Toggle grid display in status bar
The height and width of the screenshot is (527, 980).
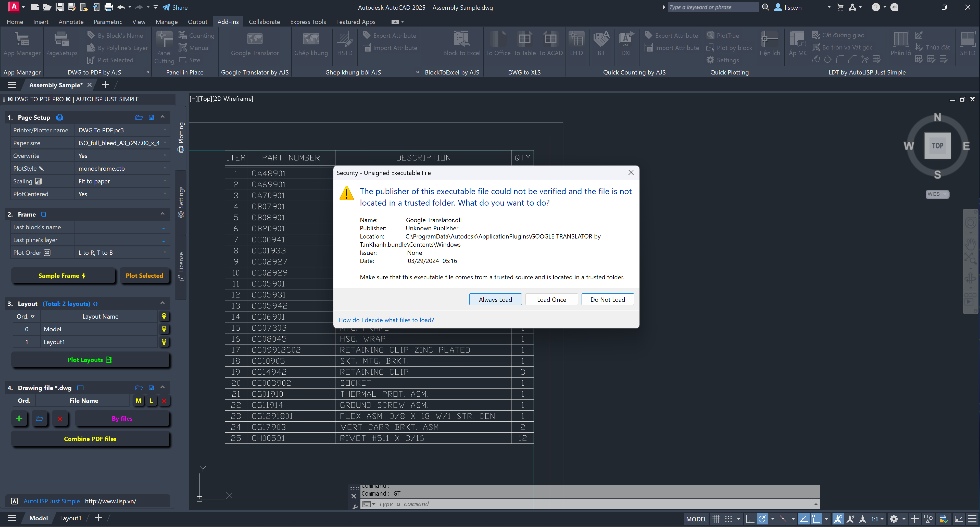tap(716, 519)
